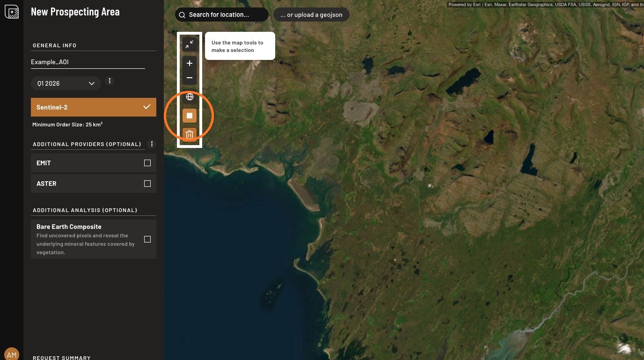Click the globe basemap icon
Image resolution: width=644 pixels, height=360 pixels.
coord(190,97)
